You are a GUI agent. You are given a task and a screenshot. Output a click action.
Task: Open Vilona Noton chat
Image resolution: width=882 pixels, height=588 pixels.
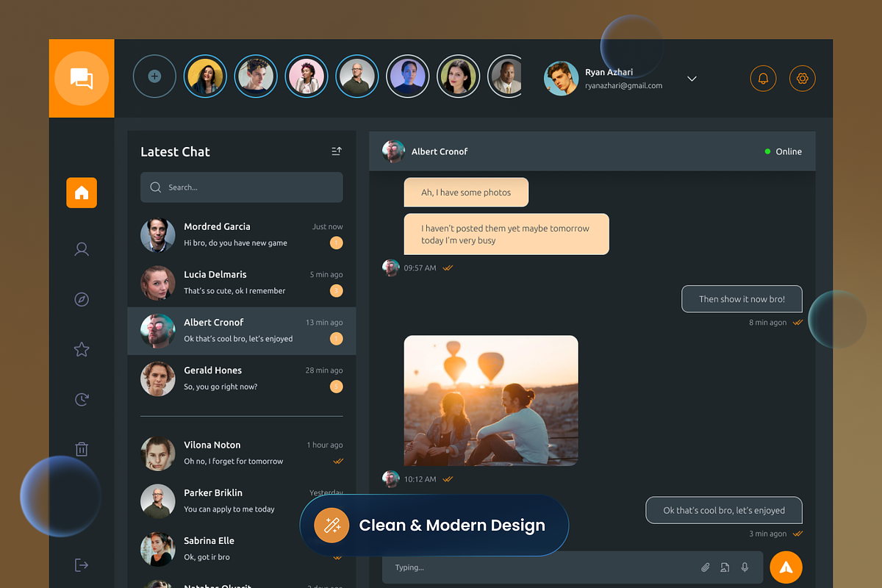click(x=242, y=453)
